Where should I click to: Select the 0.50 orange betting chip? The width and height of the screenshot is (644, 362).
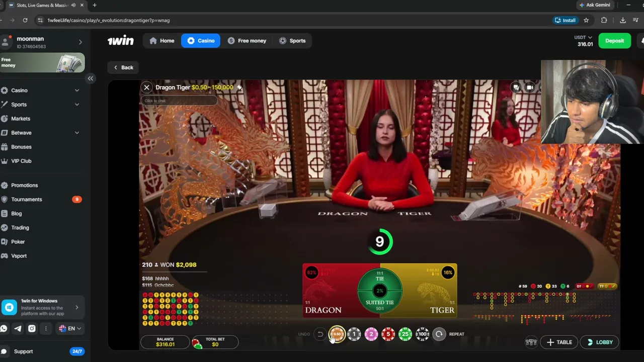(337, 334)
